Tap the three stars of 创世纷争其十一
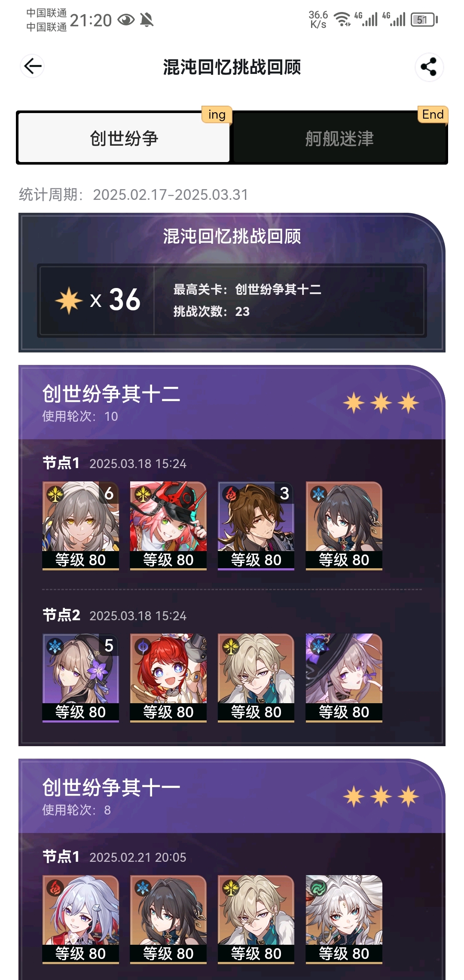 (381, 797)
